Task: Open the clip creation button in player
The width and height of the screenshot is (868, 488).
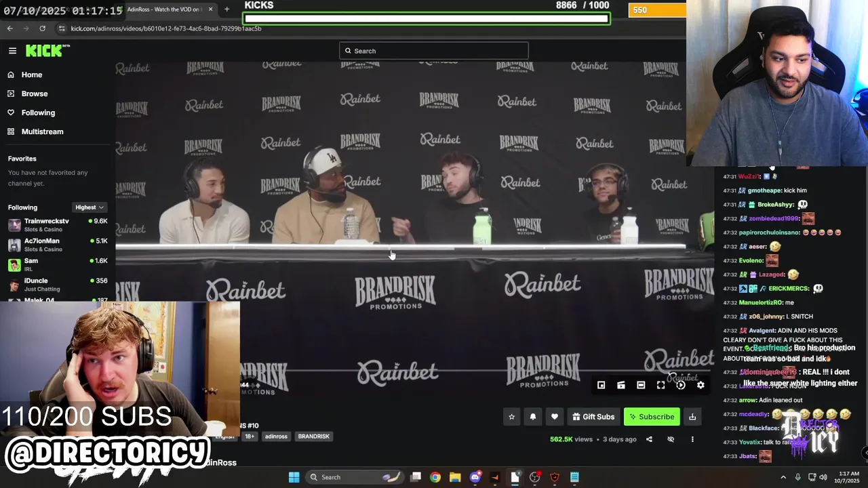Action: 620,385
